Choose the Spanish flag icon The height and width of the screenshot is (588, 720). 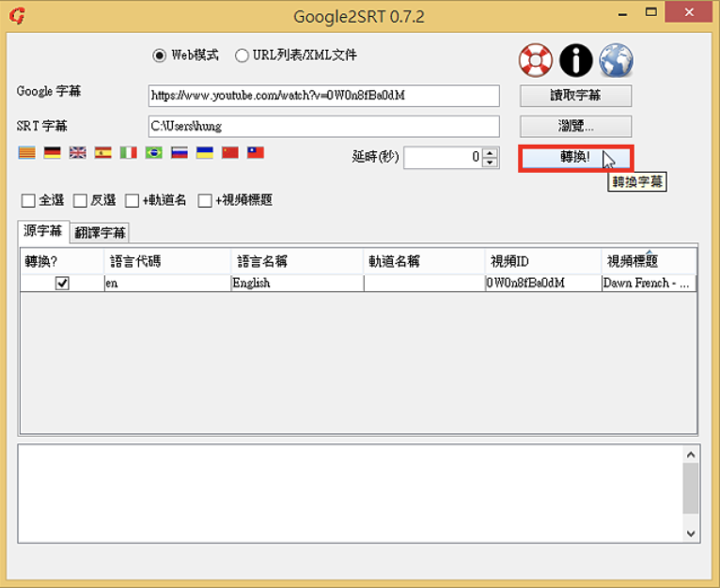pos(102,152)
